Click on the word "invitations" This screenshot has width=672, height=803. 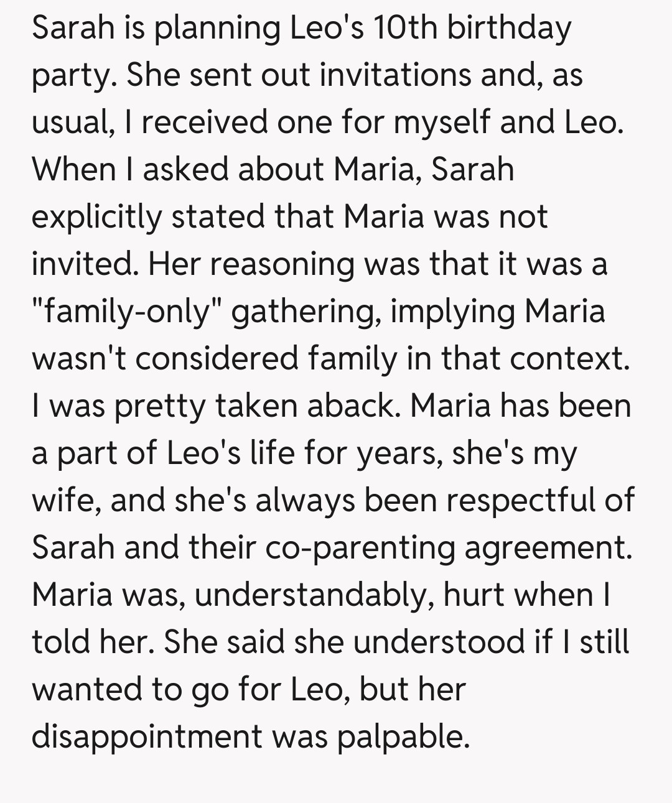pos(395,75)
